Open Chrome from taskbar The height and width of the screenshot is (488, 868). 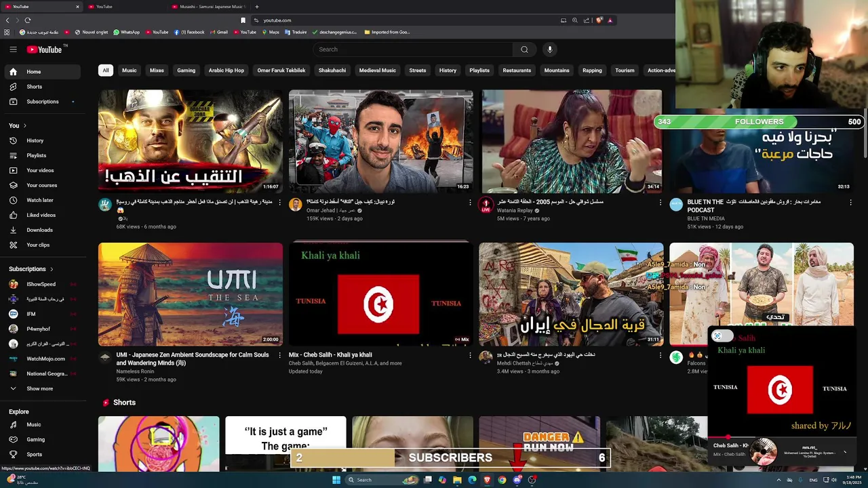pos(502,480)
